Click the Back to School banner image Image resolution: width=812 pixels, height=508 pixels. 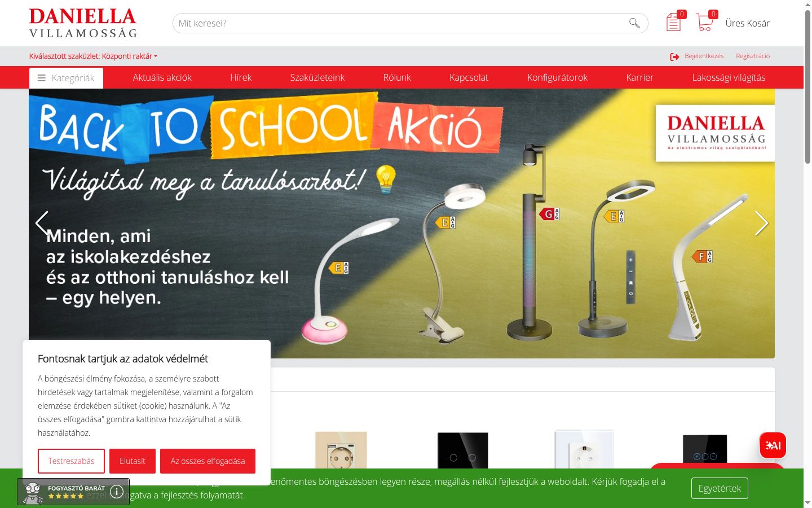401,224
